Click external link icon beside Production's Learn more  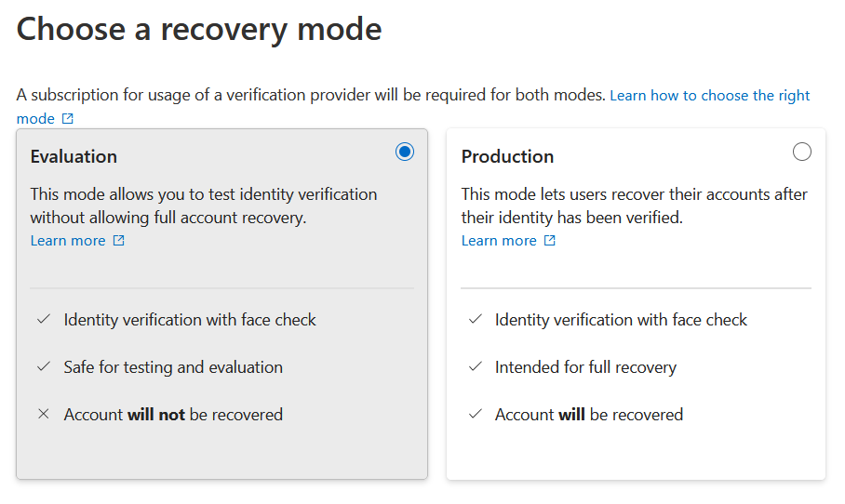pyautogui.click(x=550, y=241)
